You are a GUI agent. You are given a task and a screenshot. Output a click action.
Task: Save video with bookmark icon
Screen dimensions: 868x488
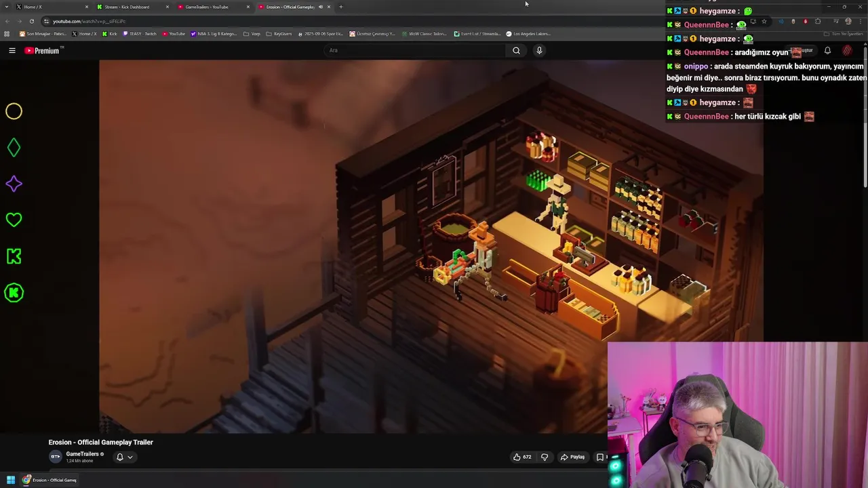click(600, 457)
